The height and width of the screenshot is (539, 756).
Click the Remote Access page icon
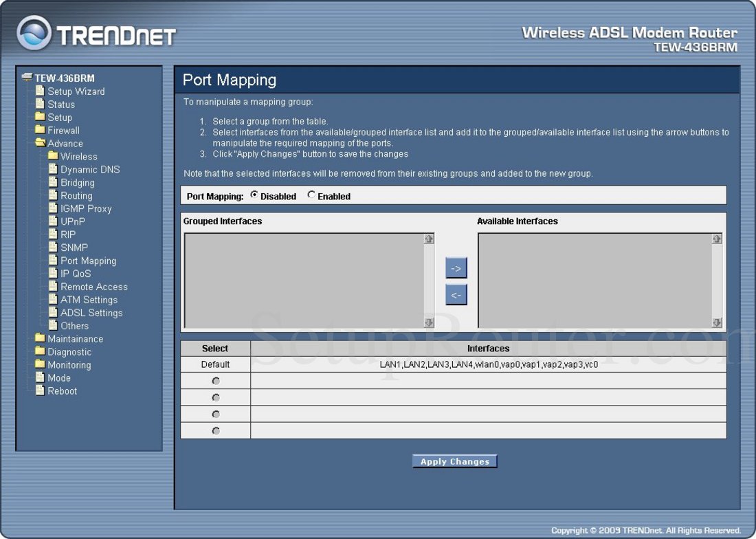(53, 286)
